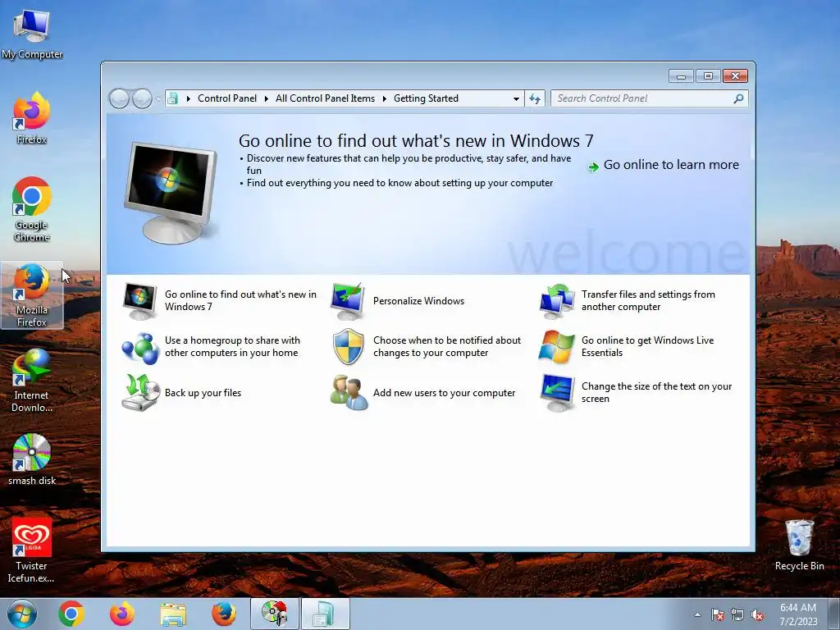Click the text size monitor icon
Screen dimensions: 840x630
557,393
